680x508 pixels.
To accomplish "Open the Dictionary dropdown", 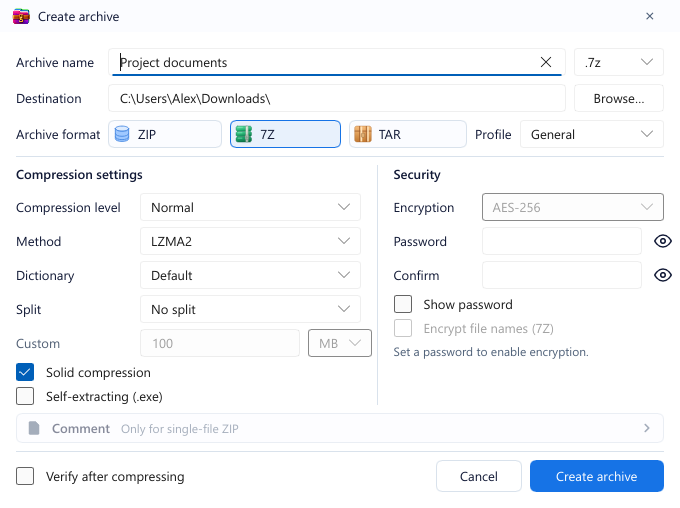I will point(250,275).
